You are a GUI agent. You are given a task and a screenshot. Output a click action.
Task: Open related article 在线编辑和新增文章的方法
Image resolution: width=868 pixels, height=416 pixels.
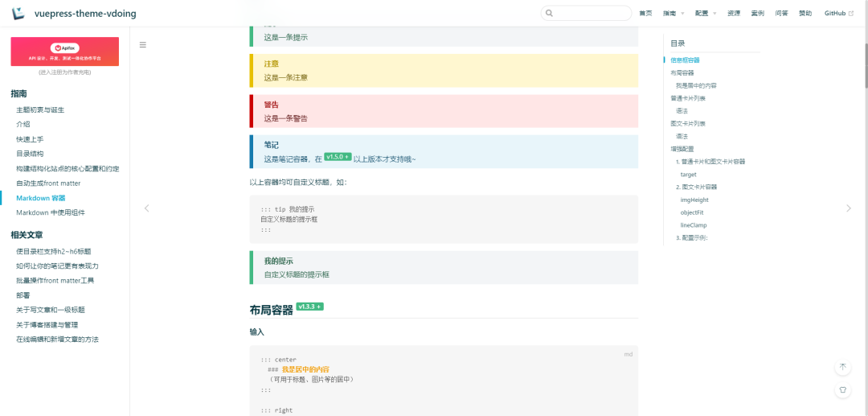pos(58,339)
